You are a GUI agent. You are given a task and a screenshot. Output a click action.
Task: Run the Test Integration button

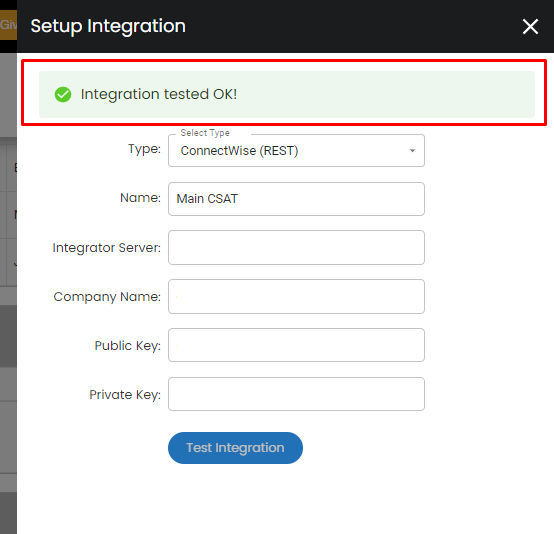coord(235,448)
